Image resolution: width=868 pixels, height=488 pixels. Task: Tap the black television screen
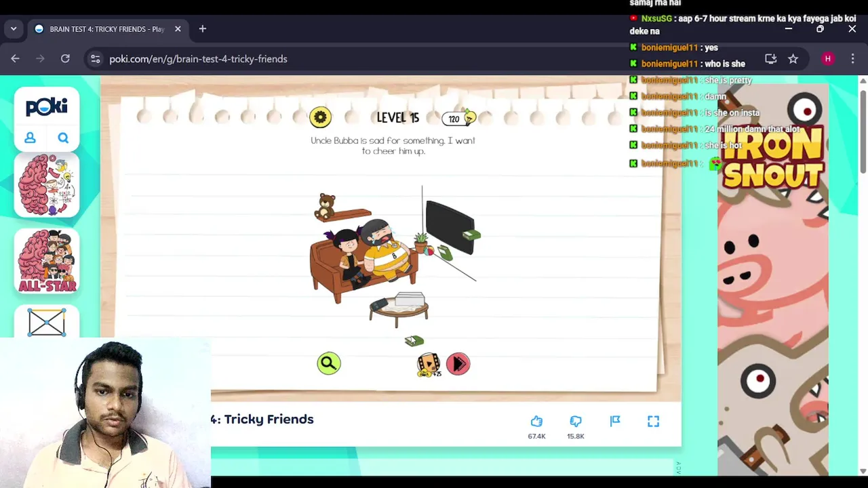point(450,227)
